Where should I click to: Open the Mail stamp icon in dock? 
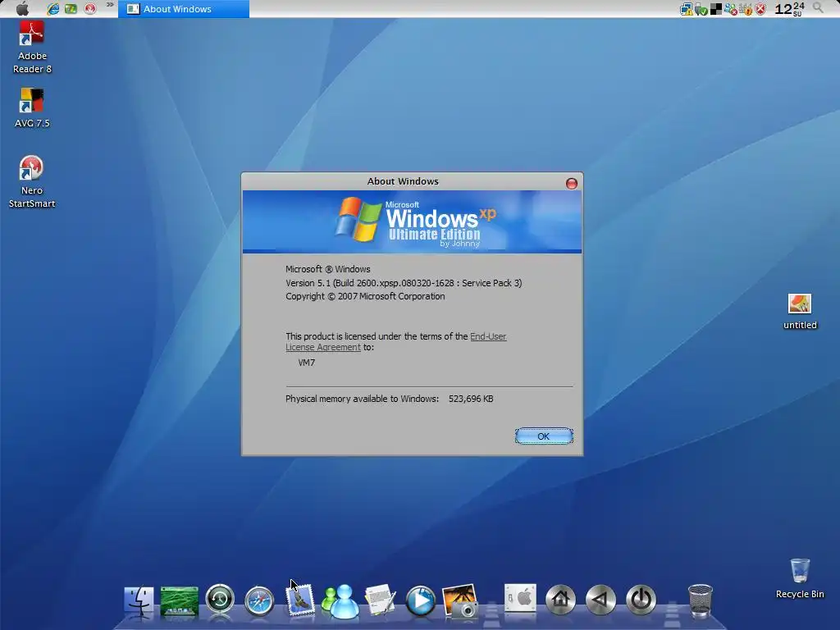[x=299, y=600]
